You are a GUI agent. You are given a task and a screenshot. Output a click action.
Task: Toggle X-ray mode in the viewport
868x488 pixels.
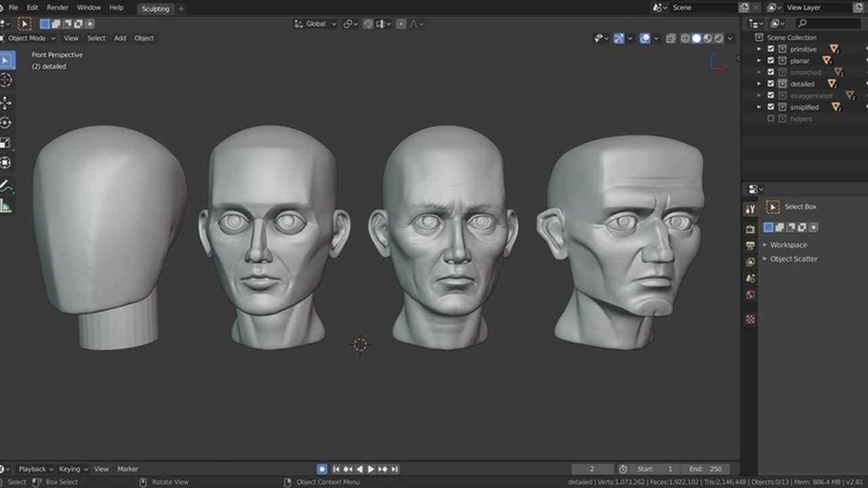tap(671, 38)
